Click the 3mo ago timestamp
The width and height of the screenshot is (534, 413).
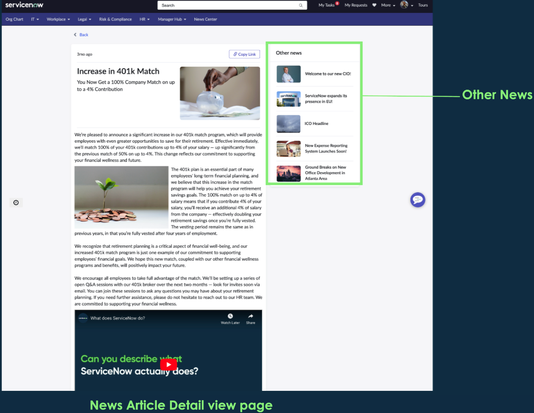[84, 54]
